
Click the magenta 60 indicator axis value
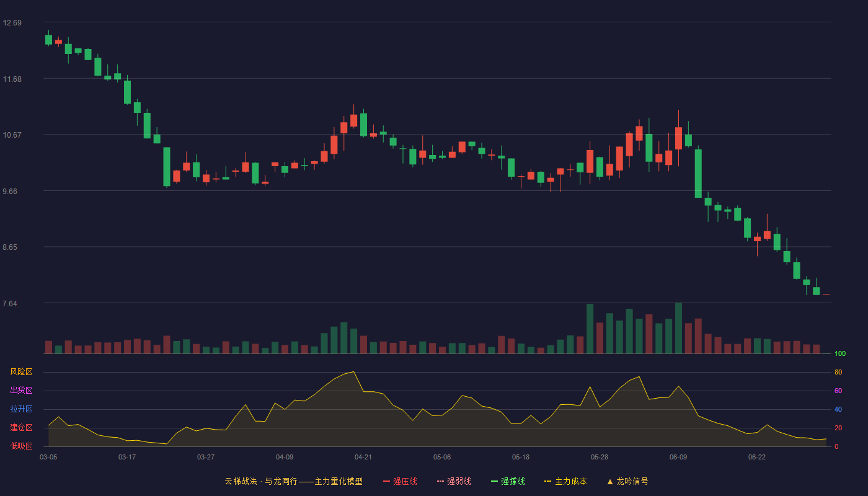pos(838,391)
